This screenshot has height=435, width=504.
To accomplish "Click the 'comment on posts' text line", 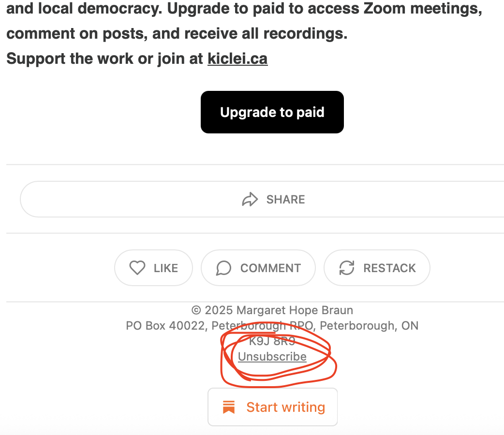I will pyautogui.click(x=177, y=34).
